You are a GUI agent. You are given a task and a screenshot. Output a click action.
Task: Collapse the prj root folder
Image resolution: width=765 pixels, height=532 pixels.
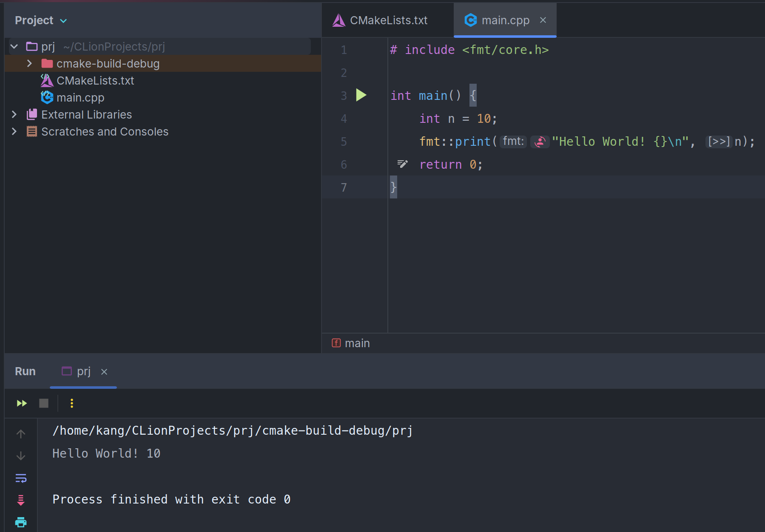(x=14, y=46)
